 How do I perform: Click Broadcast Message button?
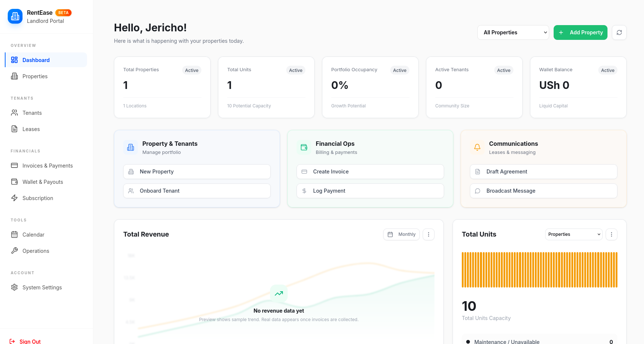tap(544, 191)
